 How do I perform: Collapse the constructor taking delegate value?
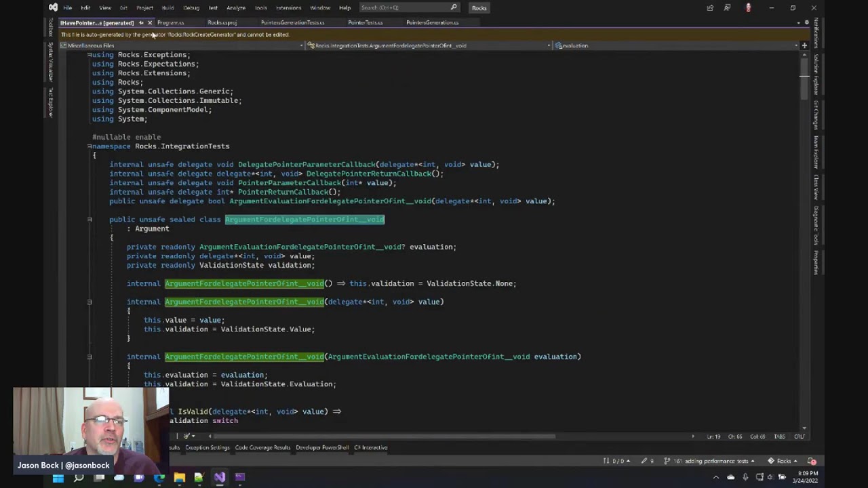pos(90,302)
